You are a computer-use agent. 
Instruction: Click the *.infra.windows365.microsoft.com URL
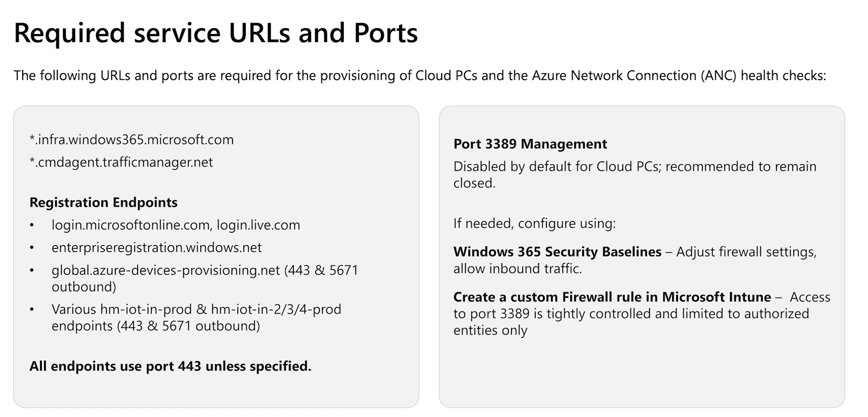pos(132,140)
